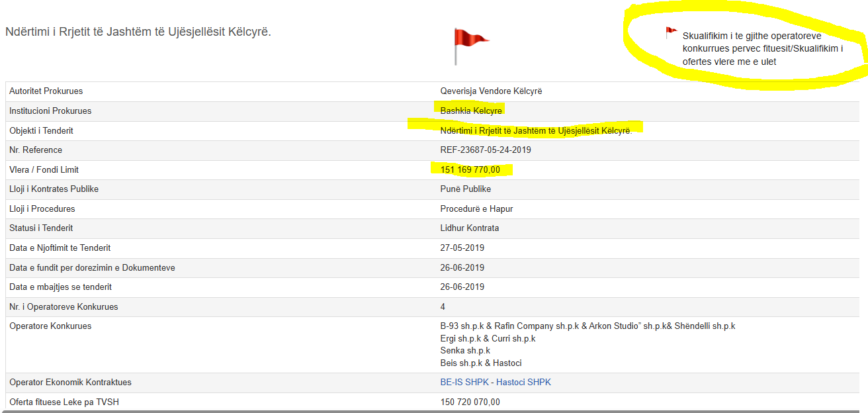Click the small red flag beside Skualifikim note
Image resolution: width=868 pixels, height=413 pixels.
(671, 32)
